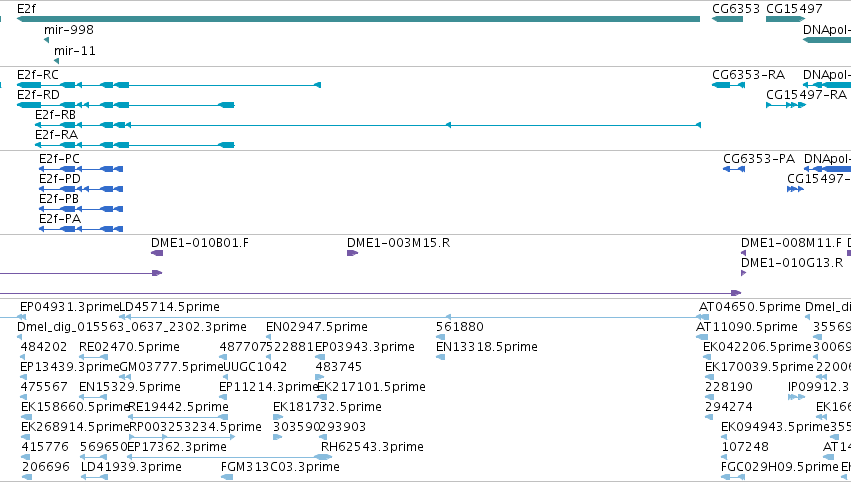Select the 484202 feature label
The image size is (851, 482).
[44, 347]
